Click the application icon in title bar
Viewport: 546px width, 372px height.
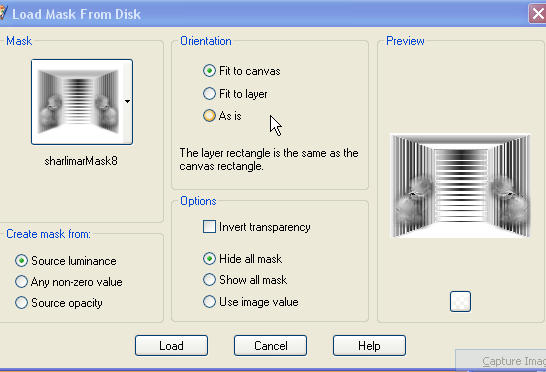pos(3,13)
